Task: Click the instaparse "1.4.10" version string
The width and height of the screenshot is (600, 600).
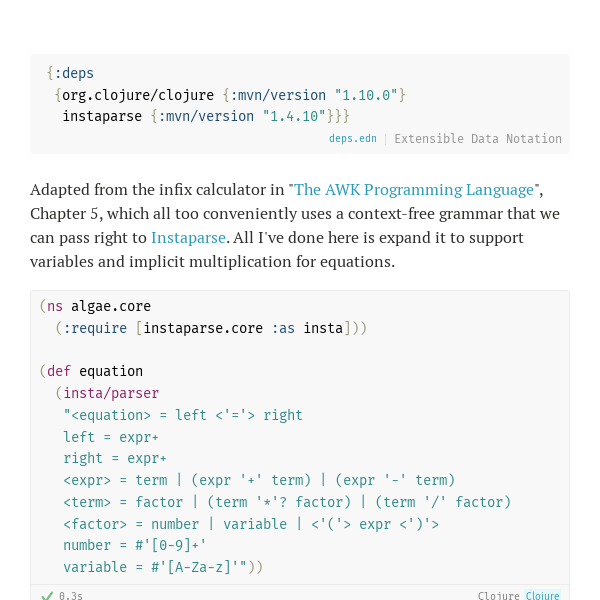Action: click(x=294, y=116)
